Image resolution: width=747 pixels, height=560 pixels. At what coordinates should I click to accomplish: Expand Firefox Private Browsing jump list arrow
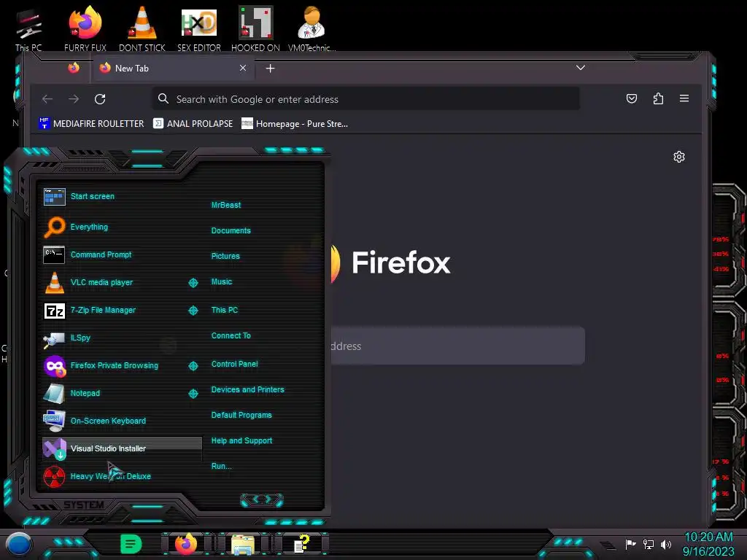coord(193,366)
